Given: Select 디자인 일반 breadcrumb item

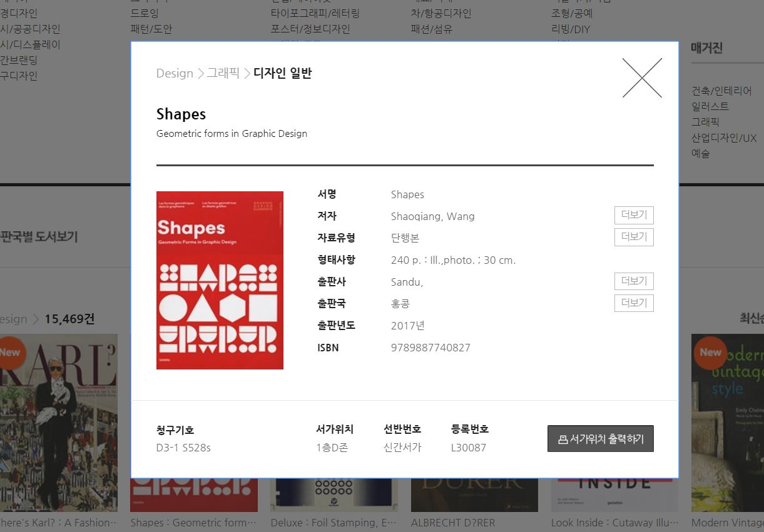Looking at the screenshot, I should tap(282, 73).
